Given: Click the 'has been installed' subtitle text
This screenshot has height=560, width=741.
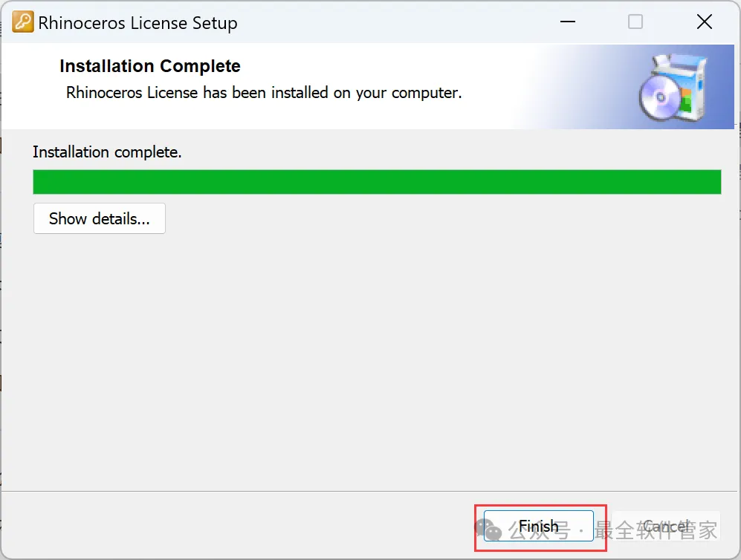Looking at the screenshot, I should [x=265, y=93].
